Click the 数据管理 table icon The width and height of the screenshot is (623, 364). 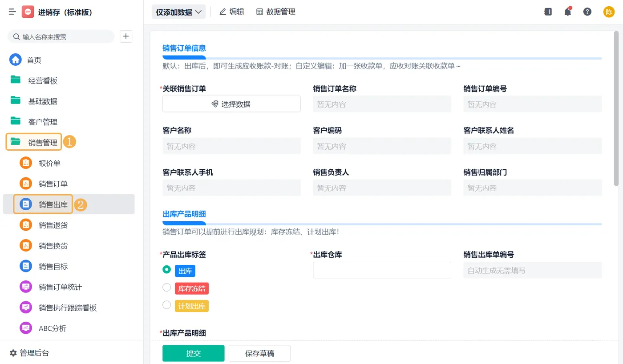coord(260,12)
